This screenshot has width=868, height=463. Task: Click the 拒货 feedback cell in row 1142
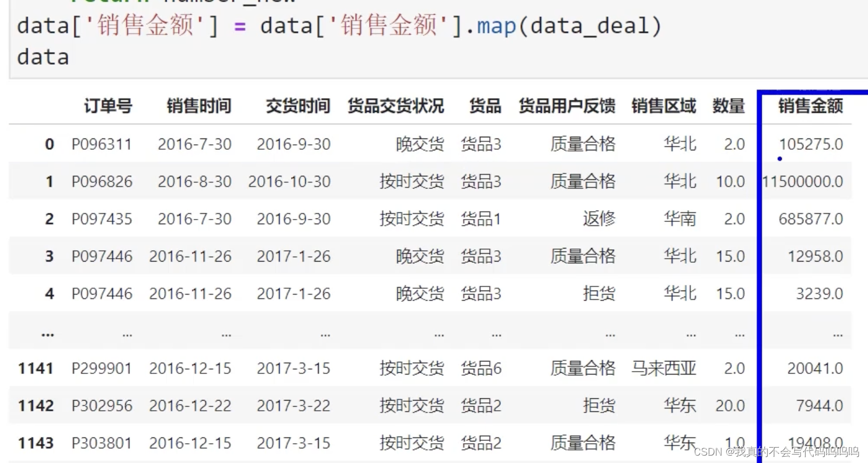599,406
